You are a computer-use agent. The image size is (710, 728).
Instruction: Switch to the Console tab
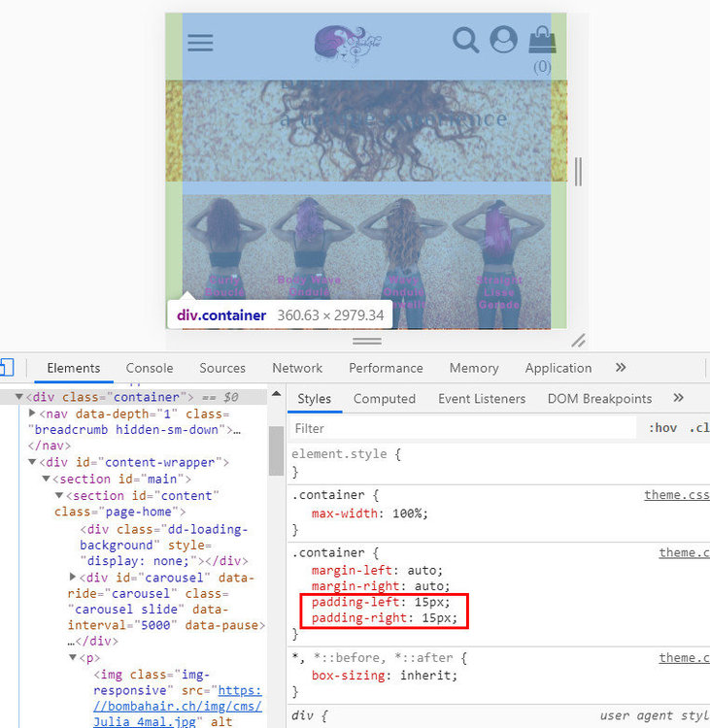(x=150, y=368)
